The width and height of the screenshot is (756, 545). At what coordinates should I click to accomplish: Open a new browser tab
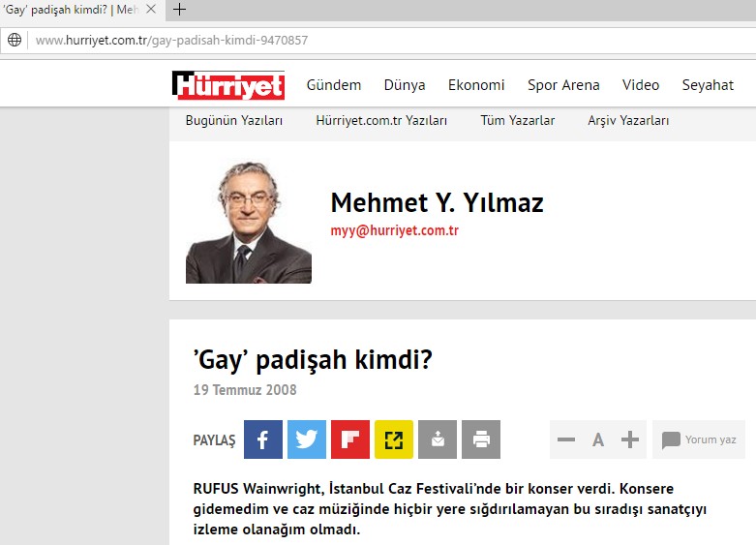tap(179, 10)
